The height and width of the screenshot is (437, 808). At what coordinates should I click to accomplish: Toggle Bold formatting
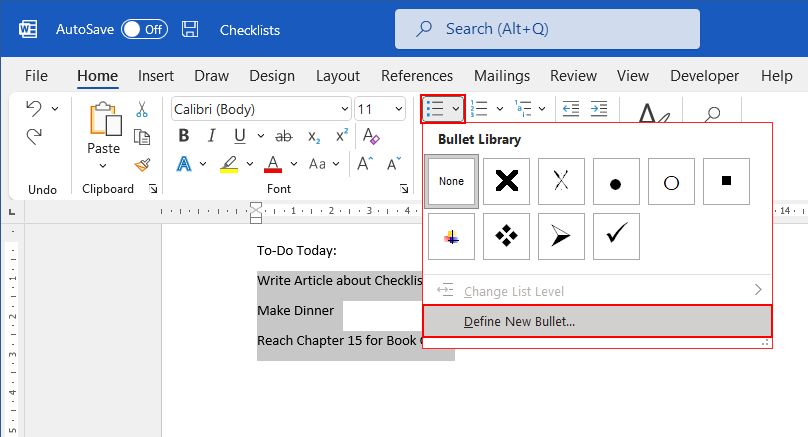[x=183, y=136]
